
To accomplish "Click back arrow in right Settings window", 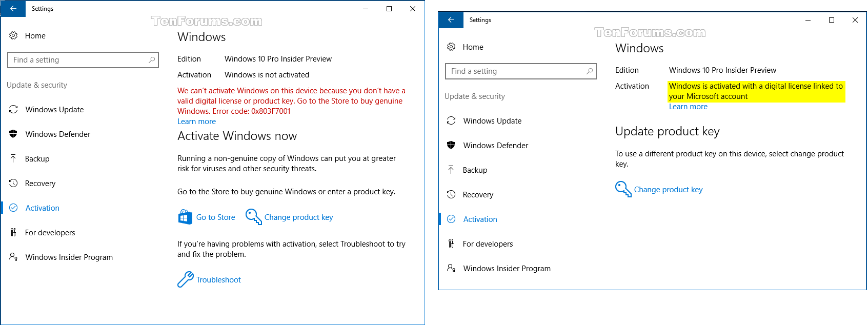I will pos(451,20).
